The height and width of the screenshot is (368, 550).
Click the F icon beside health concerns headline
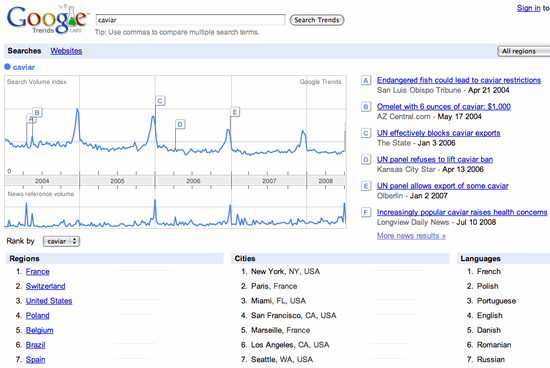[366, 212]
